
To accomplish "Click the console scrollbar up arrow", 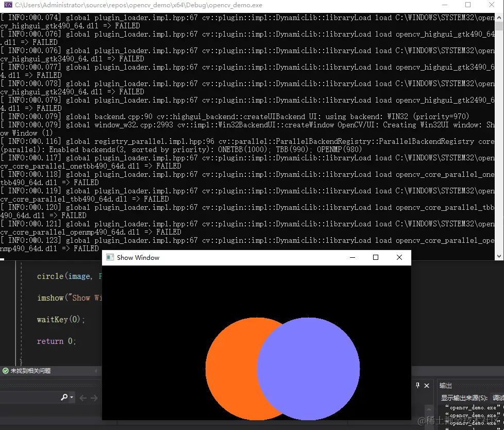I will pos(499,18).
